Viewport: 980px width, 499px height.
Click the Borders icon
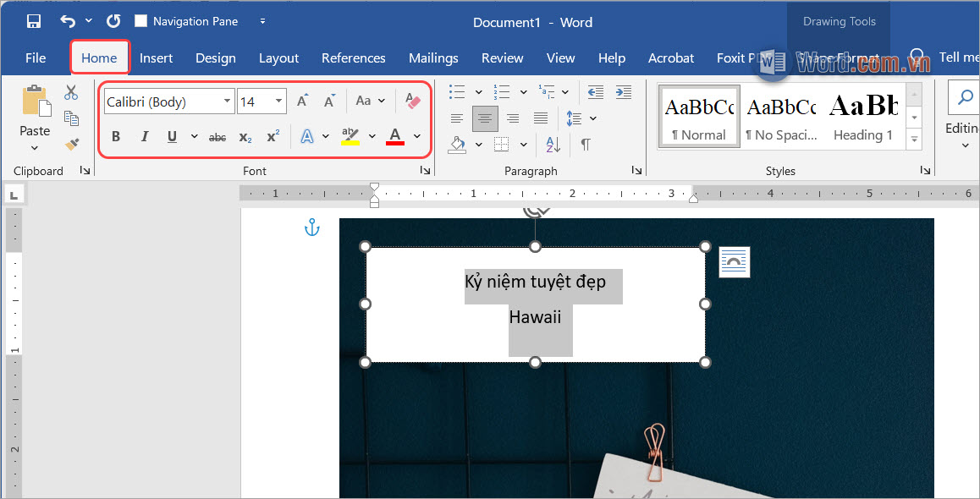[x=501, y=145]
